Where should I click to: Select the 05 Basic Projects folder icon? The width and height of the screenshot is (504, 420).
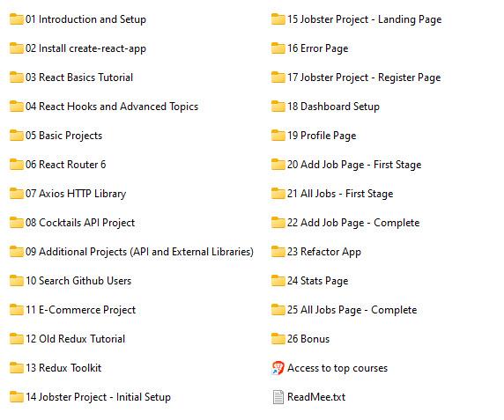17,136
